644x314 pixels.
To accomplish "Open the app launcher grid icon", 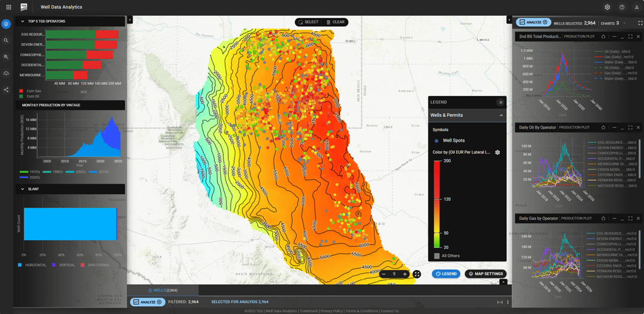I will [x=8, y=7].
